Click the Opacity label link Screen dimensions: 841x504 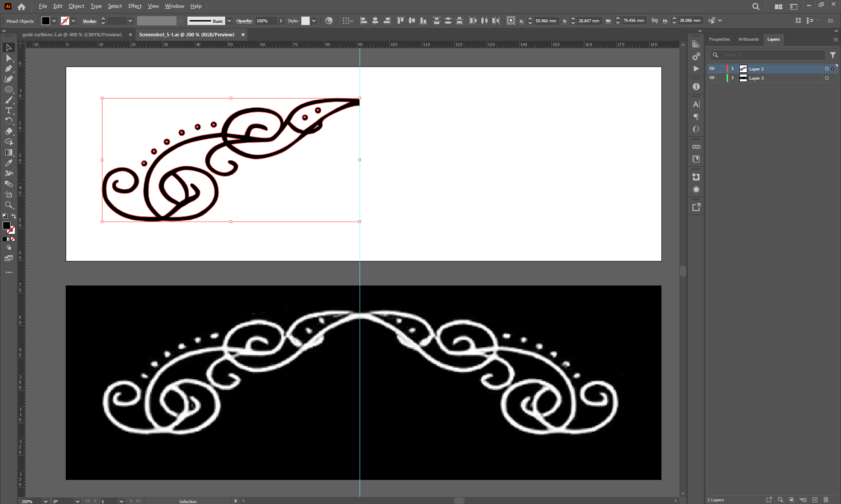(244, 21)
